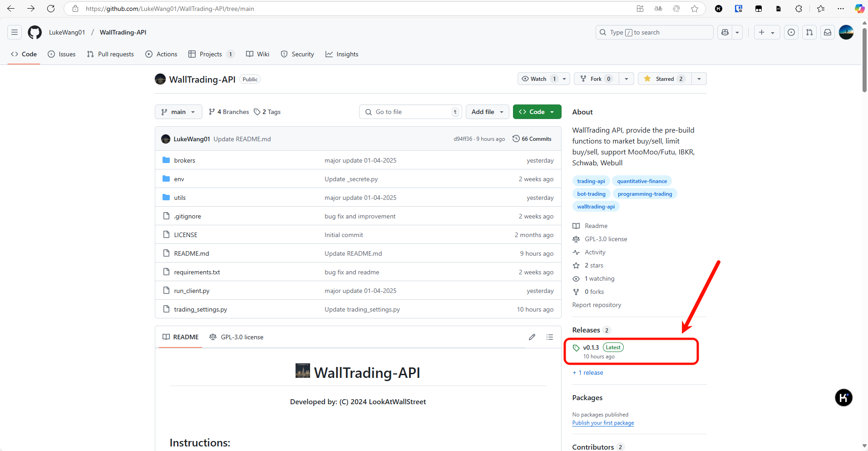Expand the green Code dropdown button
868x451 pixels.
click(537, 112)
